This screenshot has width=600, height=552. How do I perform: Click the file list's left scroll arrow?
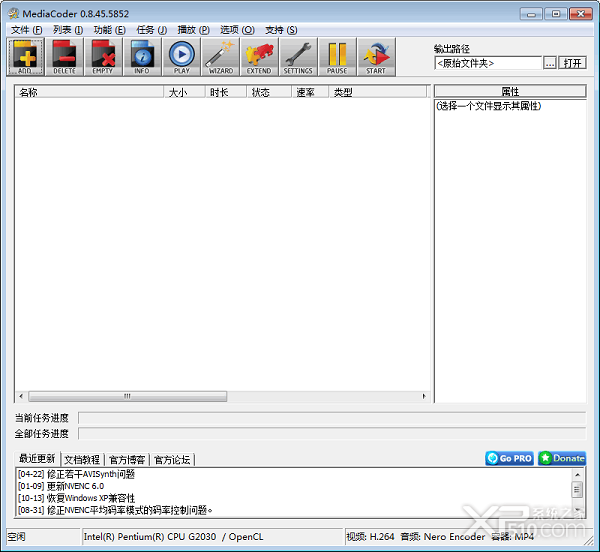[x=21, y=396]
